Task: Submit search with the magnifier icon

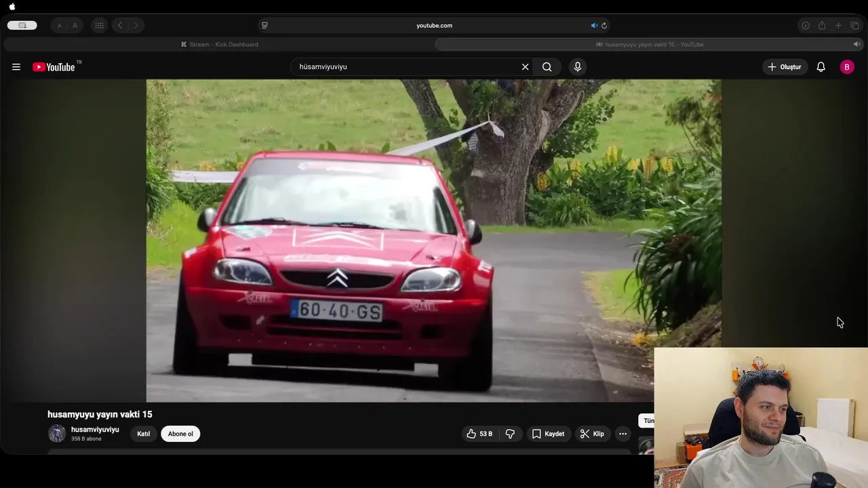Action: coord(547,67)
